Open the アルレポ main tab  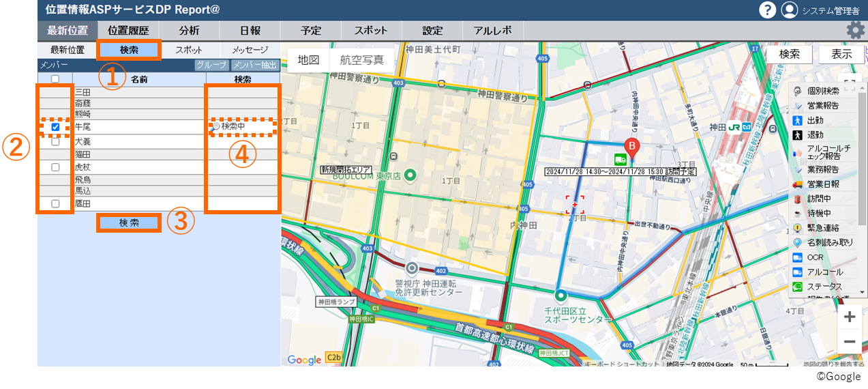click(493, 31)
